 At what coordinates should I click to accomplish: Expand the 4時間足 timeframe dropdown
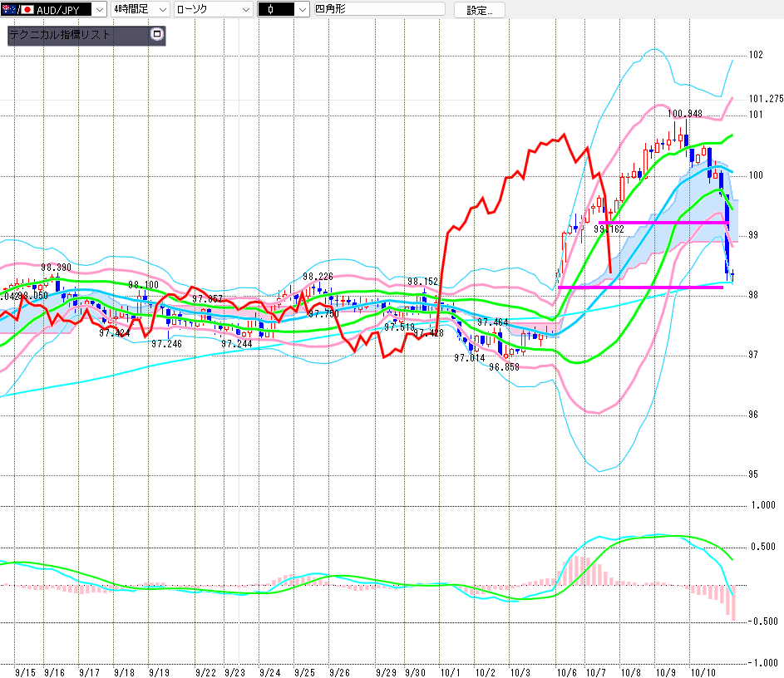coord(160,9)
